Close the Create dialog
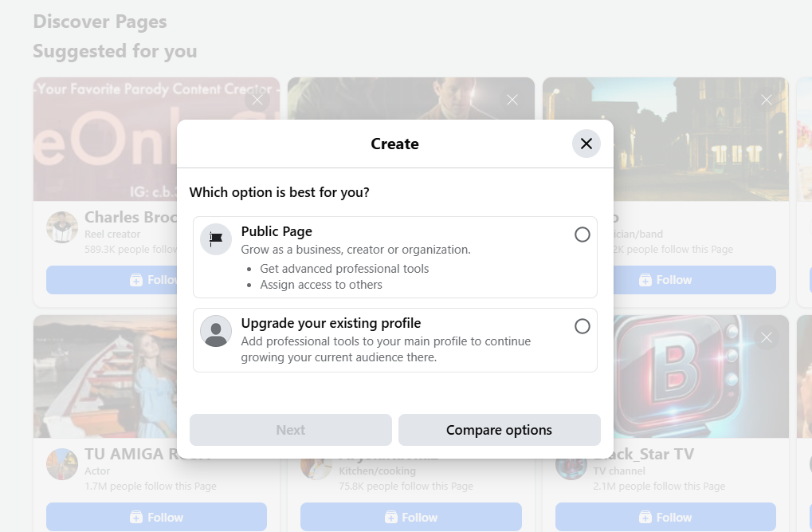 point(586,144)
